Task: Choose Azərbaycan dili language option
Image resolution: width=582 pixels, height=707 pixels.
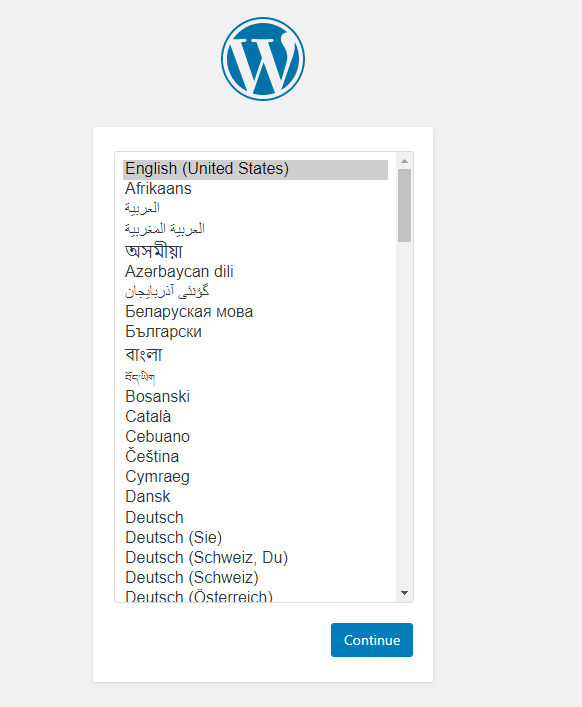Action: (x=255, y=271)
